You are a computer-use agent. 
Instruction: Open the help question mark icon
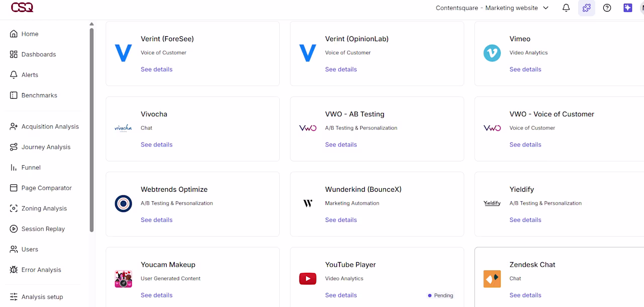(607, 8)
